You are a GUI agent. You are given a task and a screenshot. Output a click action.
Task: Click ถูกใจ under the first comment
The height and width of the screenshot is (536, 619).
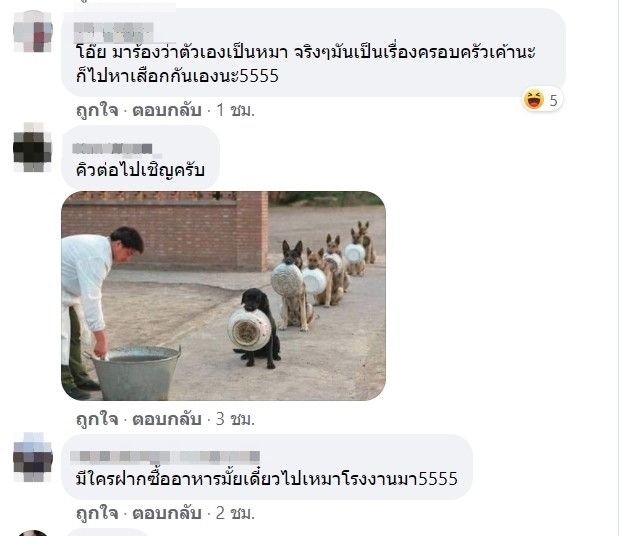[97, 111]
